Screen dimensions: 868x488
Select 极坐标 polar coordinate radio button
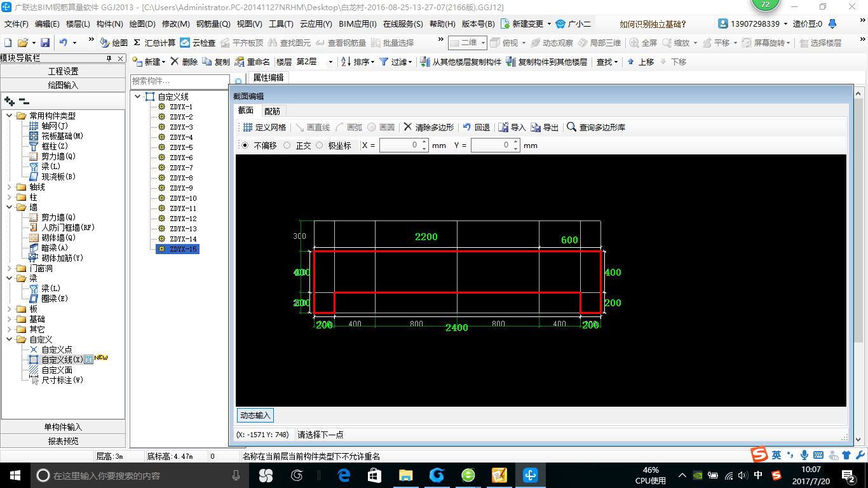[x=319, y=146]
